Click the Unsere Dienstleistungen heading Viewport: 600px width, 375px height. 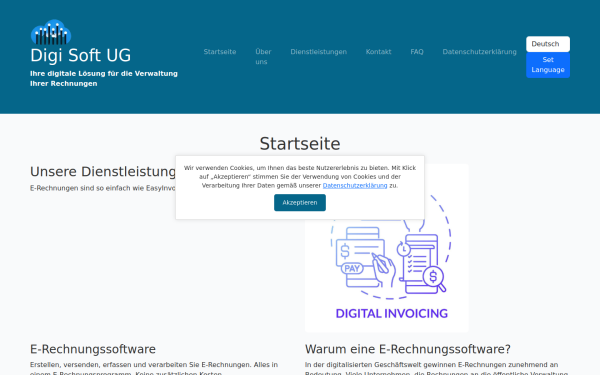(103, 172)
